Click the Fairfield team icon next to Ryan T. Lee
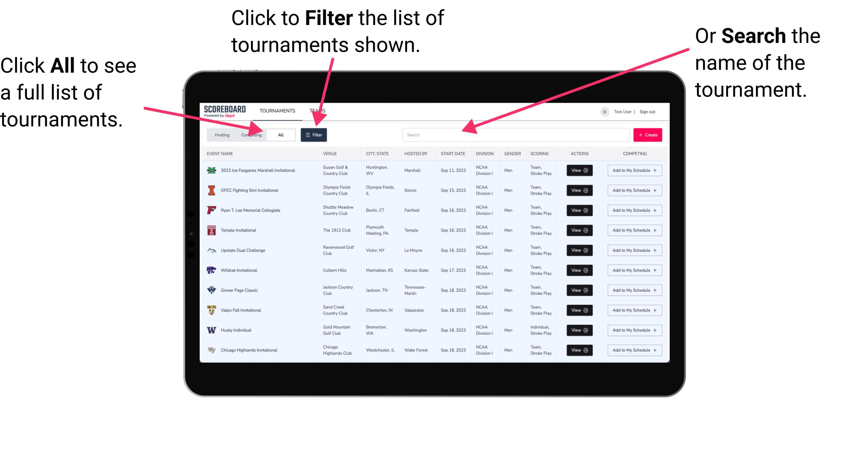The height and width of the screenshot is (467, 868). click(x=211, y=210)
